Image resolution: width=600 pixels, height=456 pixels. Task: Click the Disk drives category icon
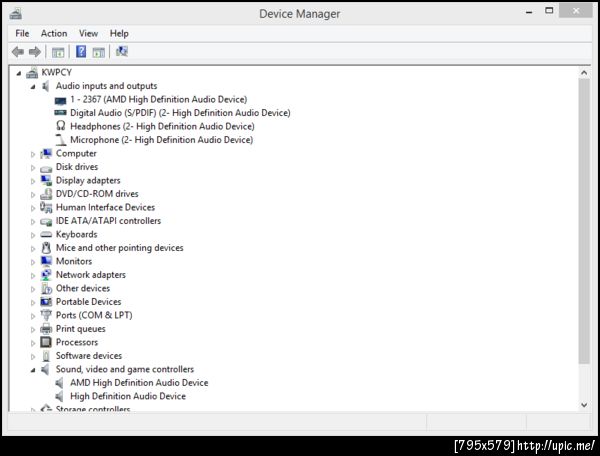[x=46, y=168]
